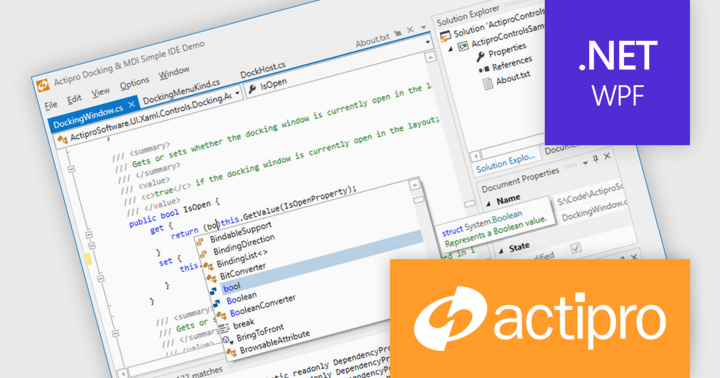Switch to the DockingMenuKind.cs tab
Image resolution: width=720 pixels, height=378 pixels.
point(181,91)
